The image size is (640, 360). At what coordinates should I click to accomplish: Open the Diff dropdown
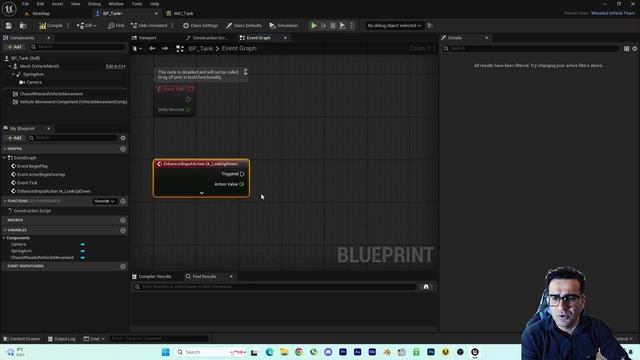click(87, 26)
